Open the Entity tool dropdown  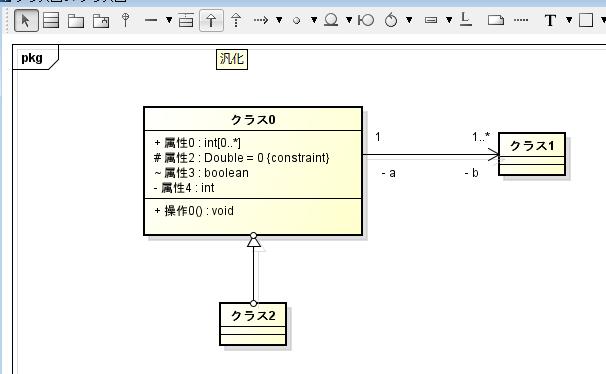click(349, 20)
